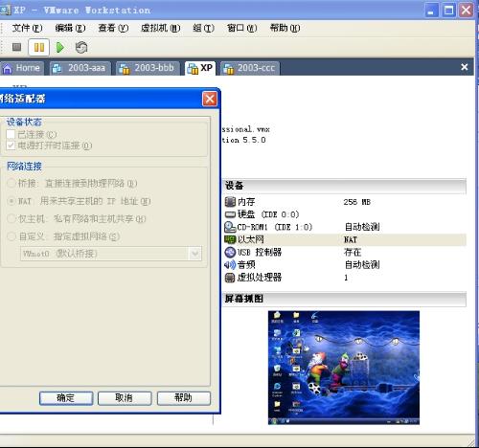
Task: Close the 网络适配器 dialog
Action: (210, 99)
